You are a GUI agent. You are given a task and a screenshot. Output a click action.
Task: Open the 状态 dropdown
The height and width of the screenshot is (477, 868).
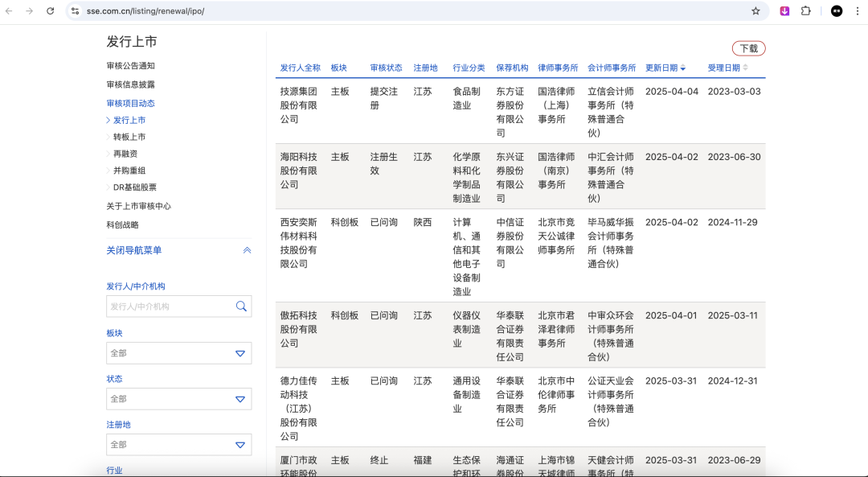tap(178, 399)
